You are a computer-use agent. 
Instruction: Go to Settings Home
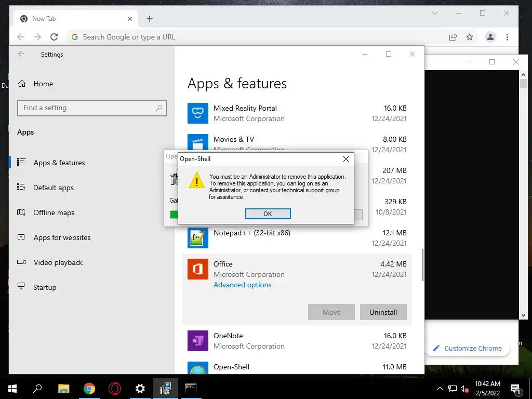(43, 84)
